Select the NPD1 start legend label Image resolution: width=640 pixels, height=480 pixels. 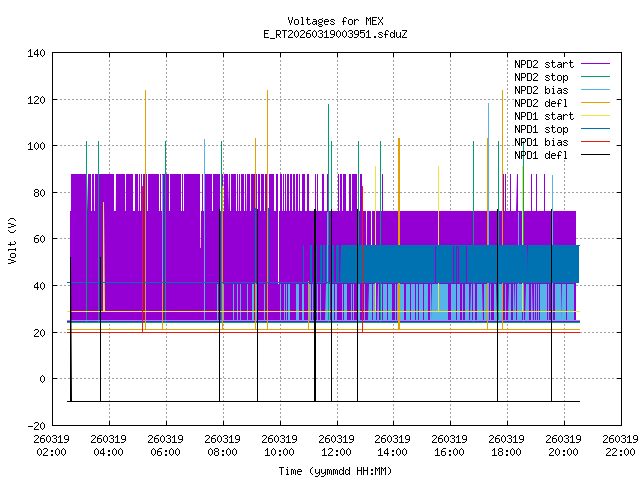(x=541, y=116)
